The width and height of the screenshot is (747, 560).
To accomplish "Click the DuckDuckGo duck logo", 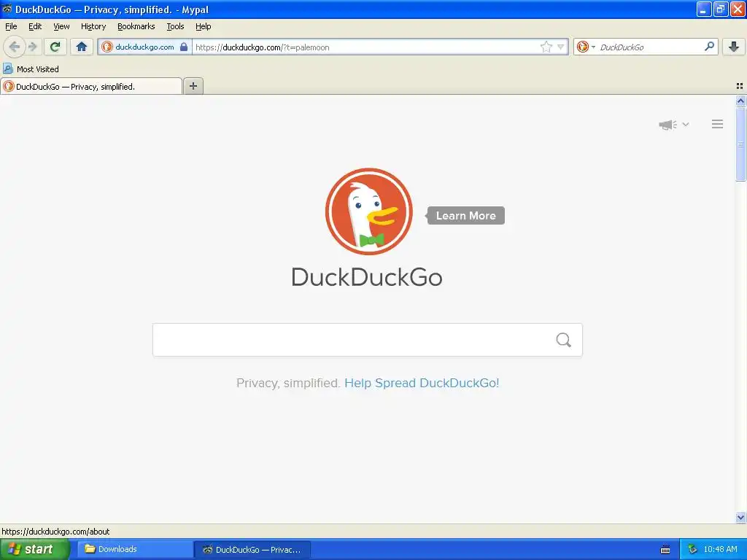I will (x=368, y=211).
